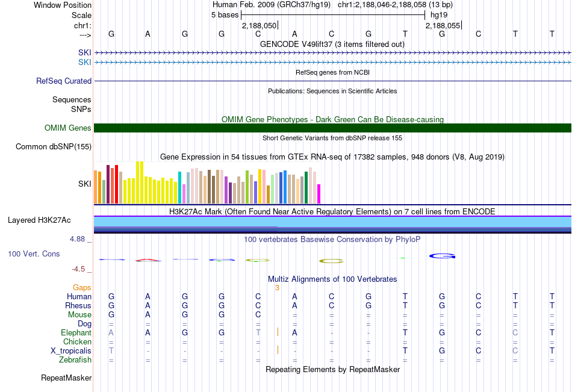This screenshot has height=392, width=572.
Task: Click the OMIM Genes track label
Action: 68,128
